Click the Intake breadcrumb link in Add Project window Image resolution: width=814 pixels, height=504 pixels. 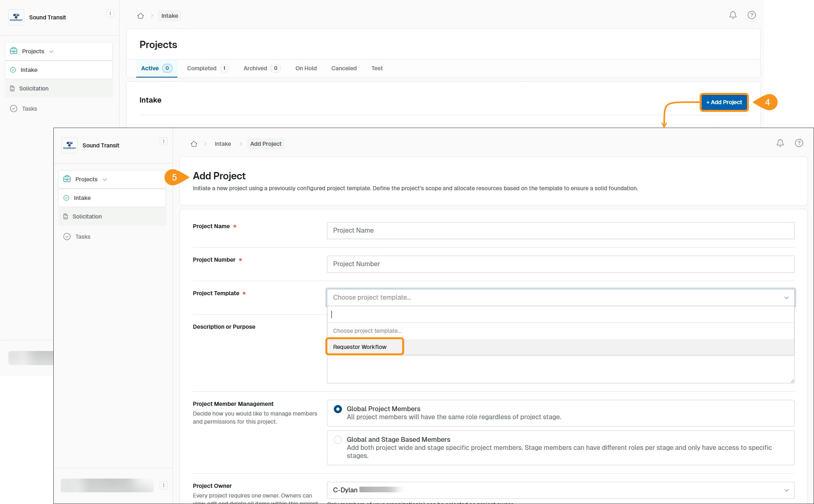(223, 144)
